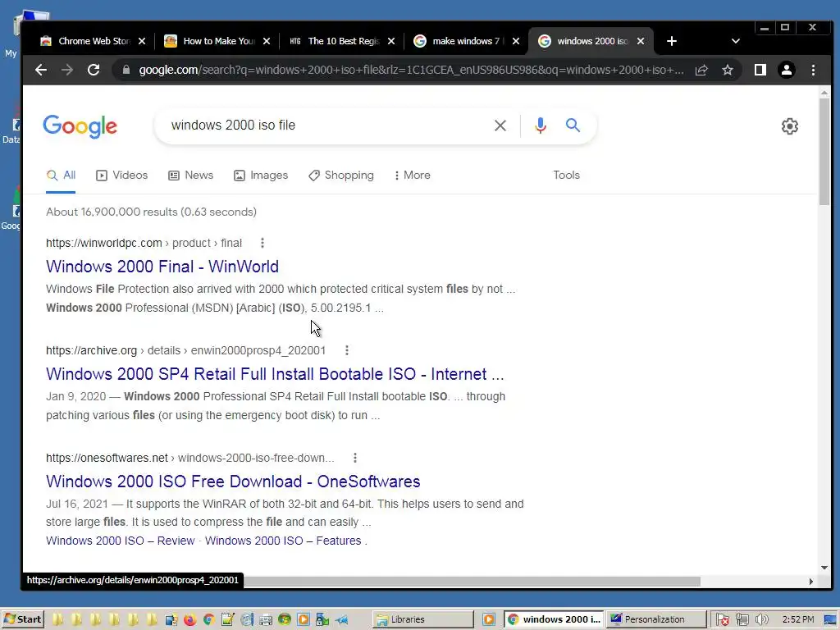Select the News search filter

coord(190,176)
